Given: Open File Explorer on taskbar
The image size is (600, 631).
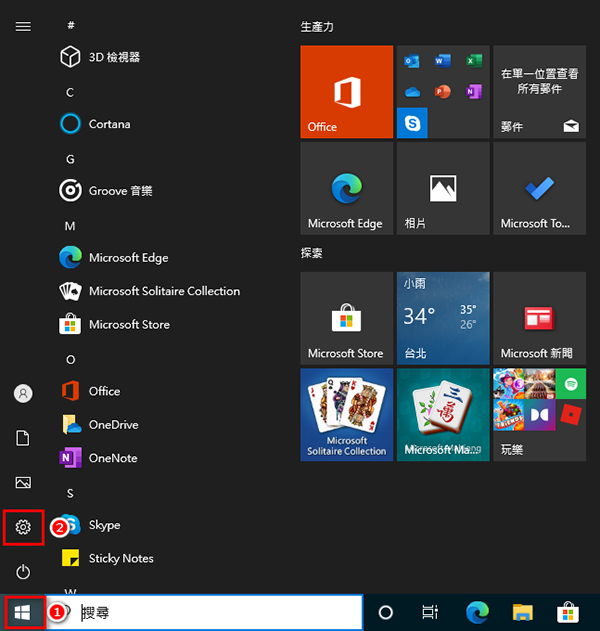Looking at the screenshot, I should click(522, 612).
